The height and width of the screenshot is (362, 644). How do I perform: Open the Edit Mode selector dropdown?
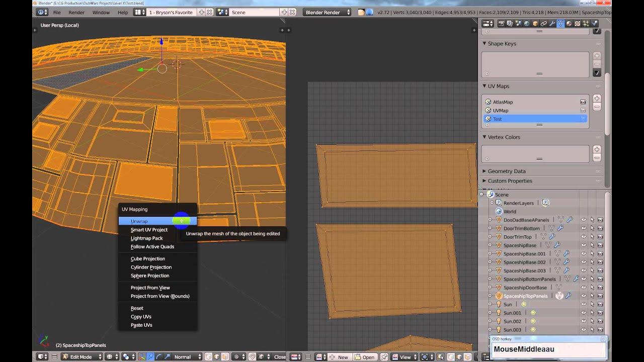82,356
